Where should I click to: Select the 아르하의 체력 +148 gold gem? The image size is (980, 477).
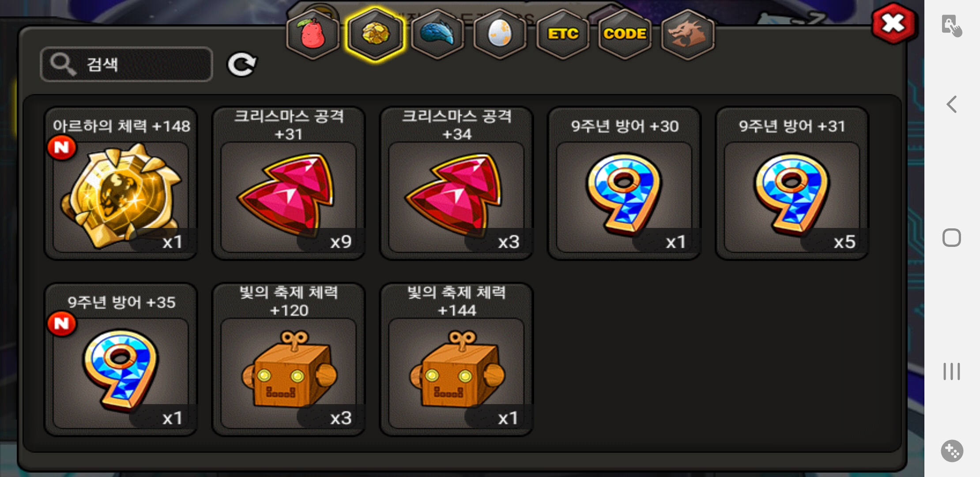(x=121, y=183)
